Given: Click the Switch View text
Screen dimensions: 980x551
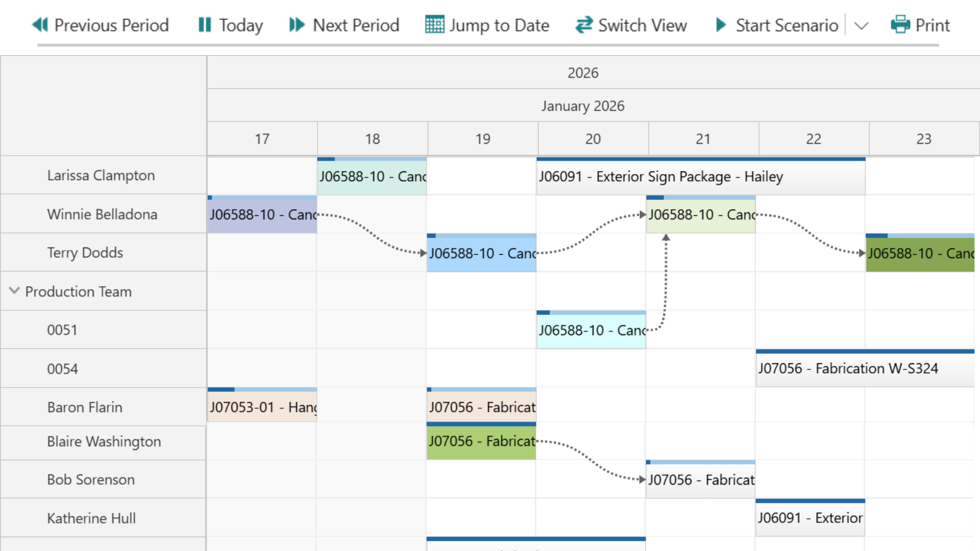Looking at the screenshot, I should click(x=642, y=25).
